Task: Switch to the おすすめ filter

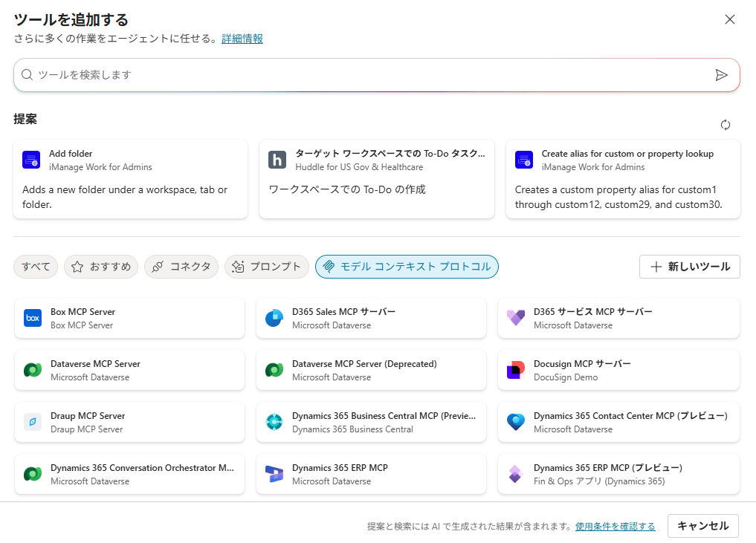Action: point(101,267)
